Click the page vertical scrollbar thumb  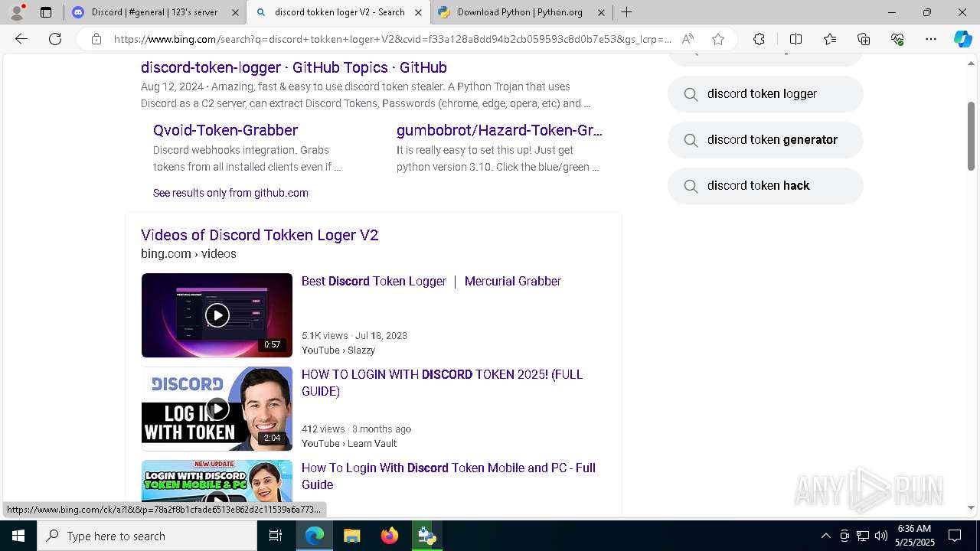point(971,135)
